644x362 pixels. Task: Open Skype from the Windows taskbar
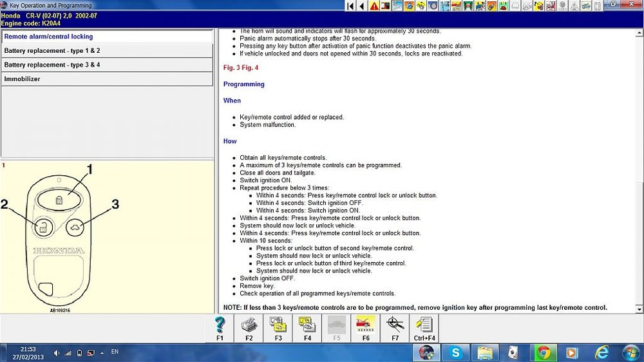point(455,352)
